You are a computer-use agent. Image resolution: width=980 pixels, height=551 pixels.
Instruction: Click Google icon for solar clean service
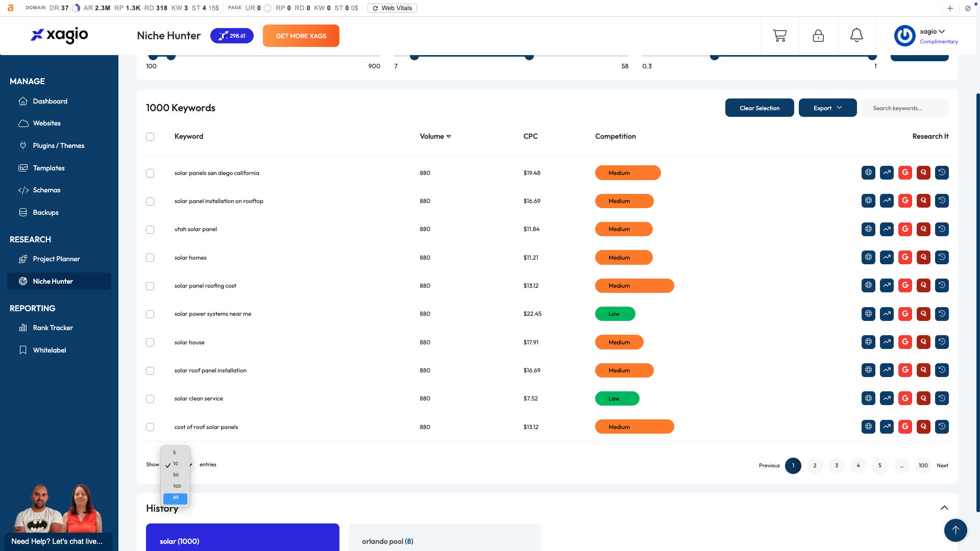(x=905, y=398)
